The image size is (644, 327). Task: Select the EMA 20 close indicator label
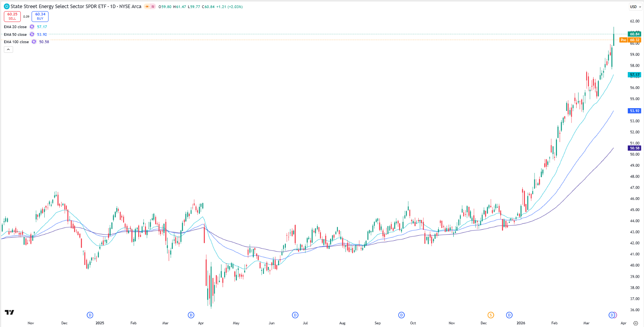point(15,27)
